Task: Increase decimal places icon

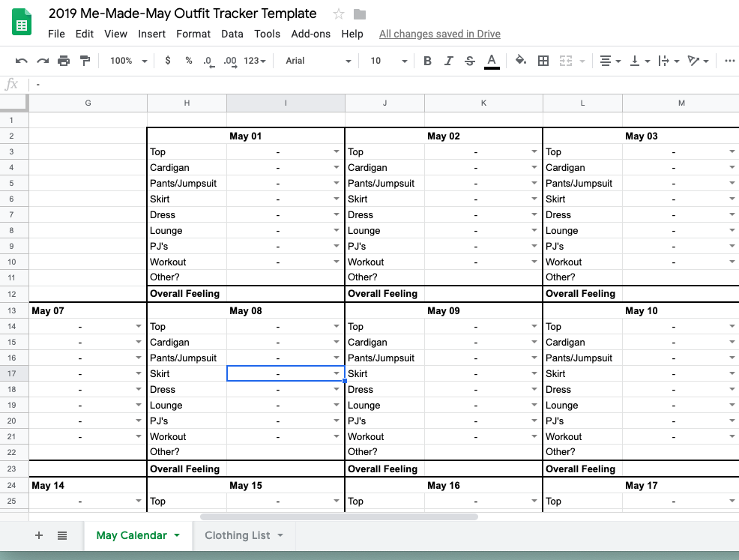Action: 230,61
